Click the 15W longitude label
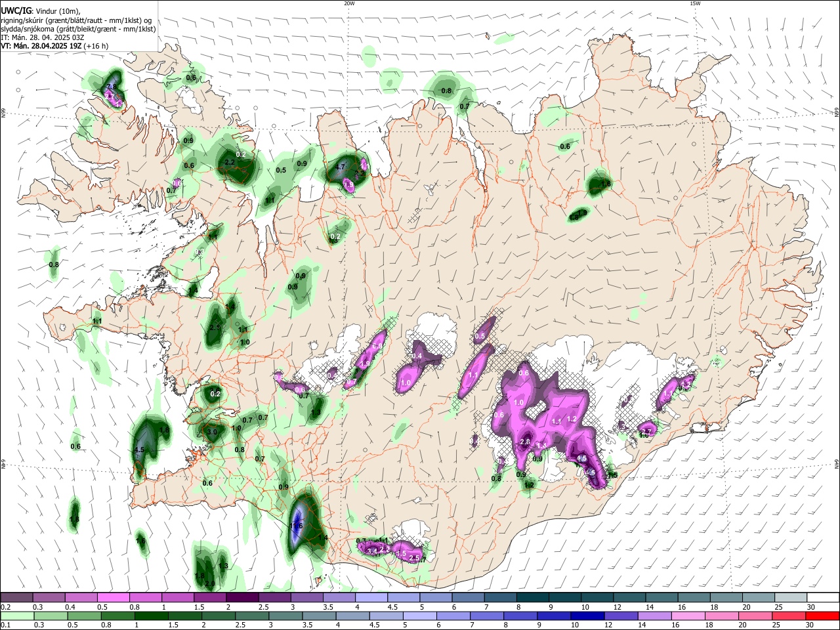Image resolution: width=840 pixels, height=630 pixels. pyautogui.click(x=695, y=3)
